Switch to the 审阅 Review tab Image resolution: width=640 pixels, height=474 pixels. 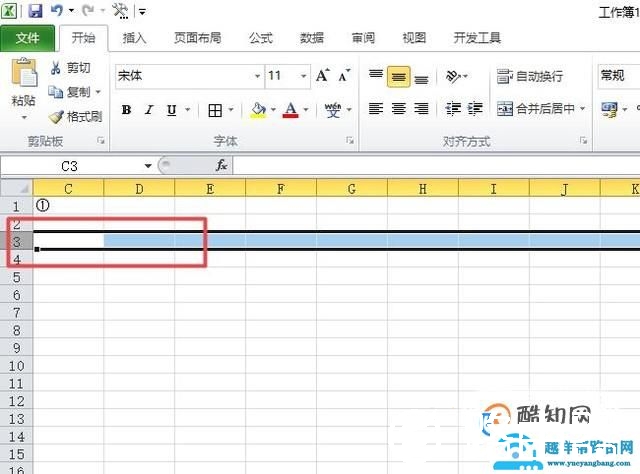point(363,38)
